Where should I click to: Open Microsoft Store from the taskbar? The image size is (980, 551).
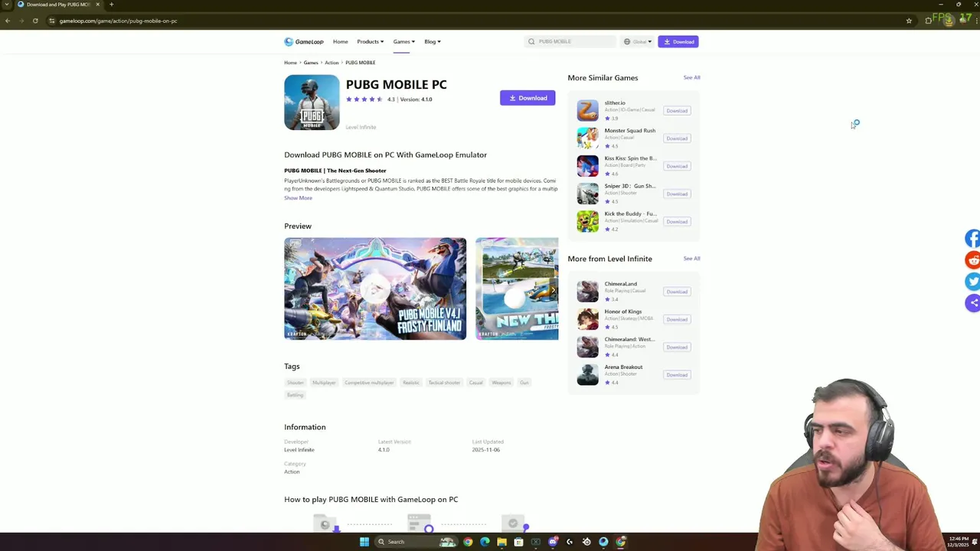pos(518,542)
